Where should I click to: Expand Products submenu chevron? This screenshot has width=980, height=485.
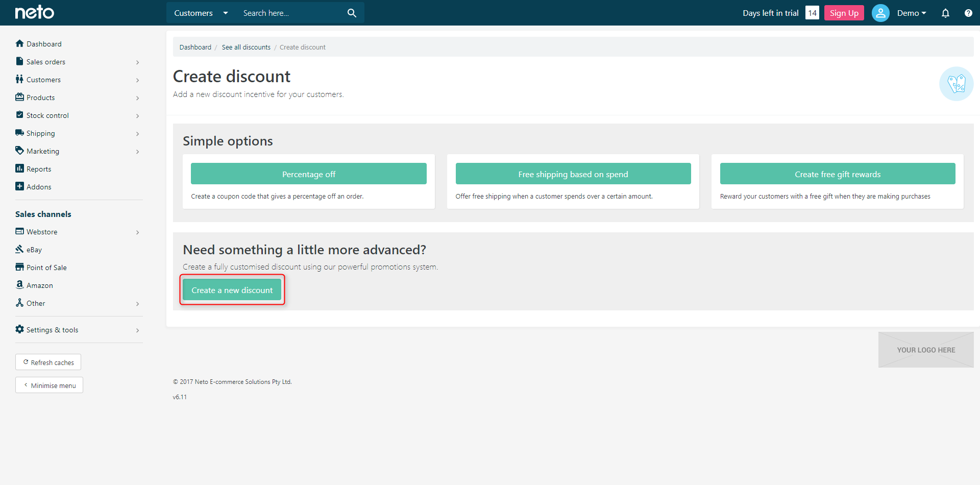click(137, 98)
